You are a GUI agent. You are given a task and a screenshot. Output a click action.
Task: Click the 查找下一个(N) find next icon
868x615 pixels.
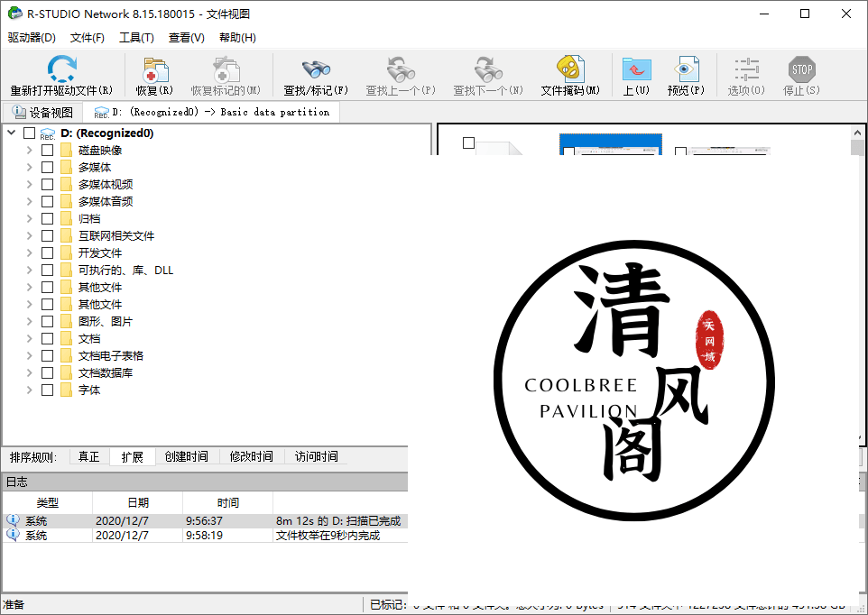point(488,69)
